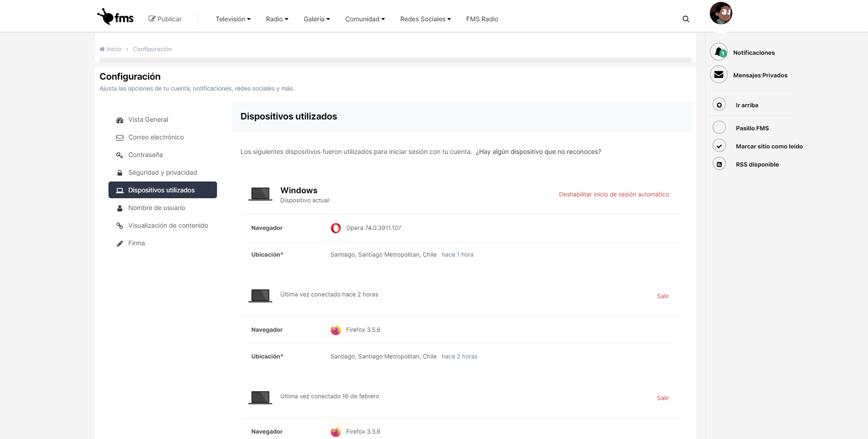
Task: Click the Inicio breadcrumb link
Action: [x=113, y=49]
